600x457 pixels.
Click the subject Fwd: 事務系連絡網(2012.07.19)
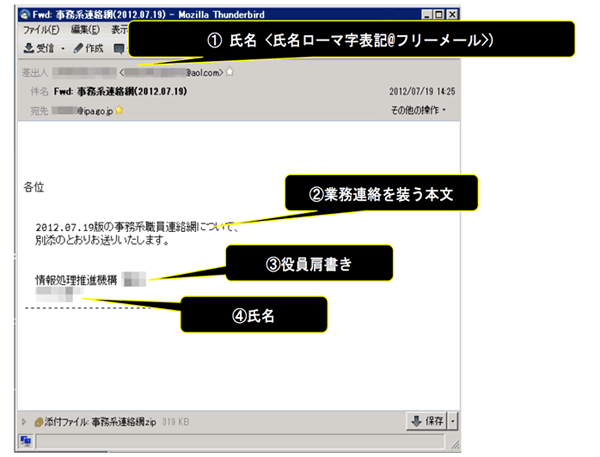point(120,91)
